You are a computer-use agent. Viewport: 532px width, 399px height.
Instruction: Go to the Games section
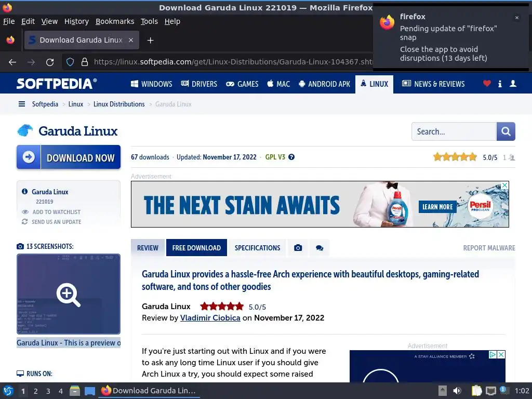(242, 84)
